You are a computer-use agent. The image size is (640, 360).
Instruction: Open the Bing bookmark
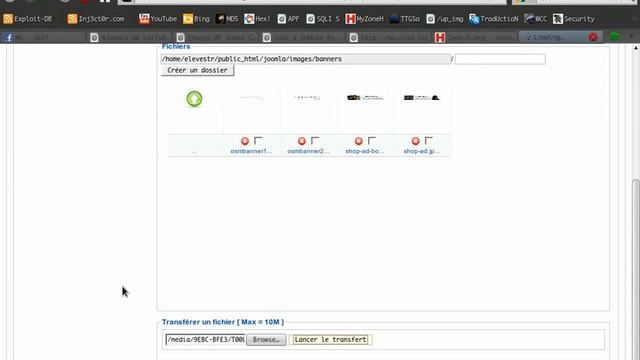196,19
